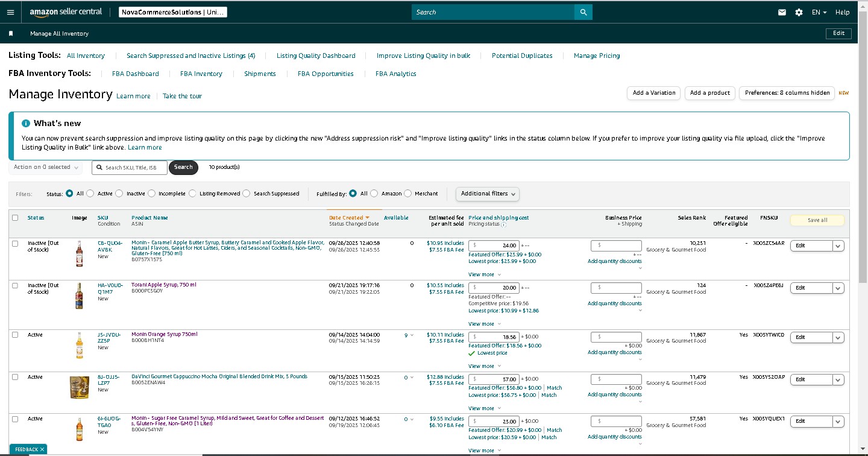This screenshot has height=456, width=868.
Task: Click the Add a Variation button
Action: 654,93
